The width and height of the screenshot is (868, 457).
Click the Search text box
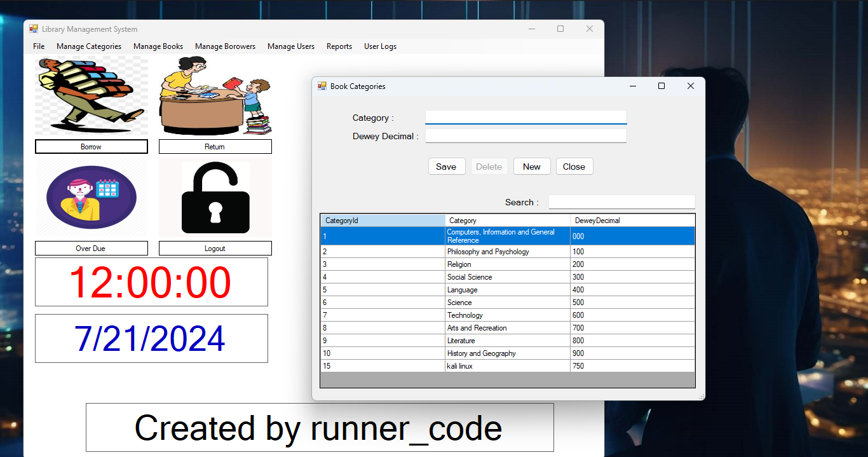621,202
